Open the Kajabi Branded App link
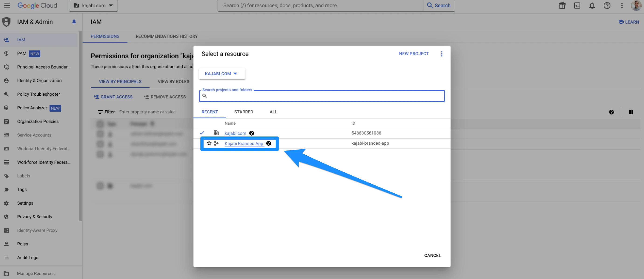The width and height of the screenshot is (644, 279). [x=244, y=143]
